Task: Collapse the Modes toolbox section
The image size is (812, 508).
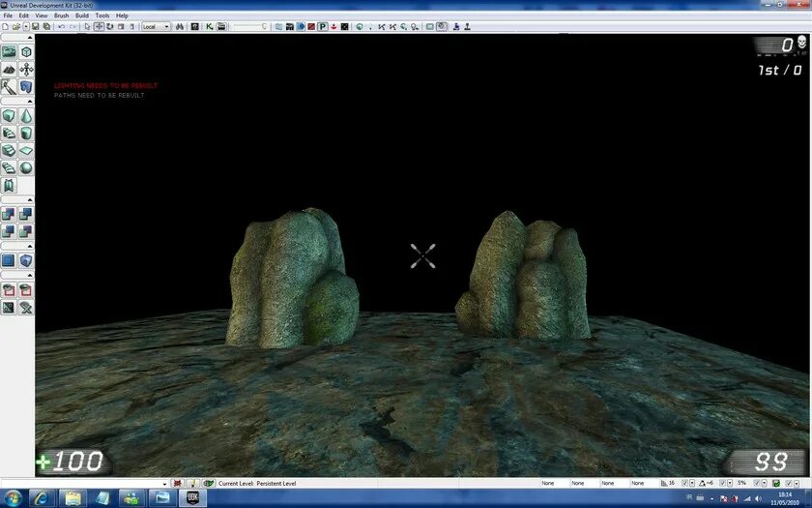Action: (30, 38)
